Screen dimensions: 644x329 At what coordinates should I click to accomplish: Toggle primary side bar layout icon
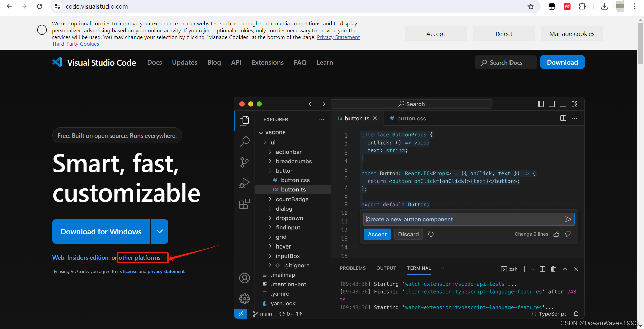541,104
